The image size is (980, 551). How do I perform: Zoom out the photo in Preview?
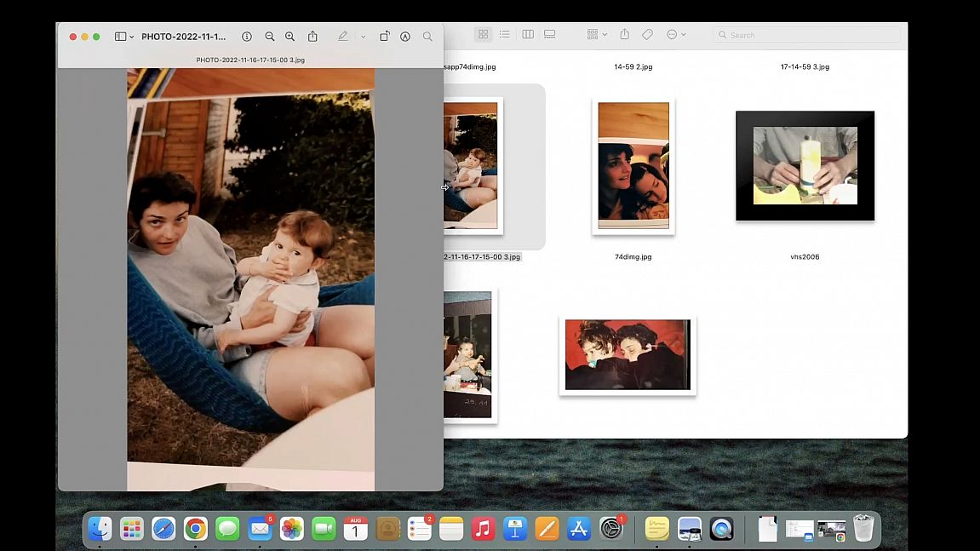270,37
